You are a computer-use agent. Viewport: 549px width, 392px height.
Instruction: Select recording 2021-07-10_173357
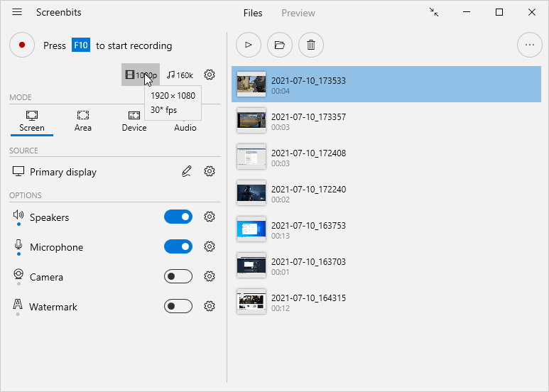pyautogui.click(x=386, y=121)
